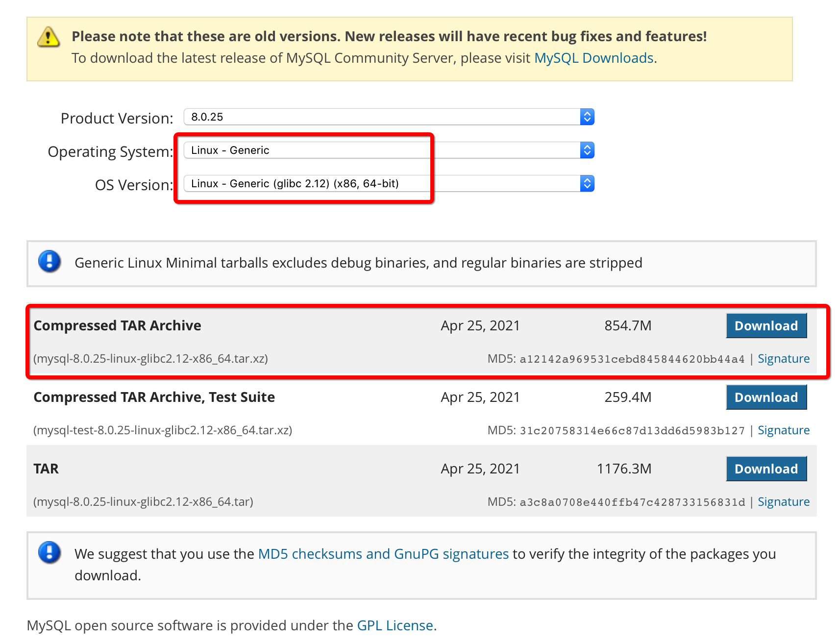Click the TAR package title

pyautogui.click(x=46, y=469)
